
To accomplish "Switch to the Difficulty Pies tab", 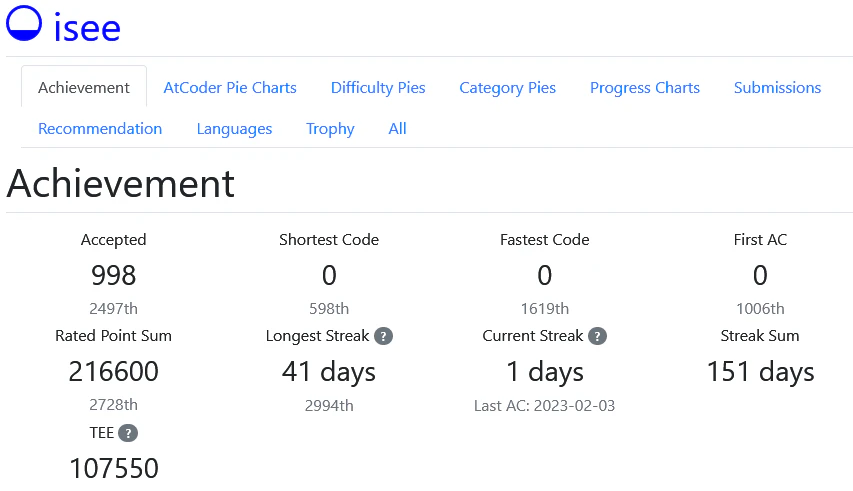I will click(378, 88).
